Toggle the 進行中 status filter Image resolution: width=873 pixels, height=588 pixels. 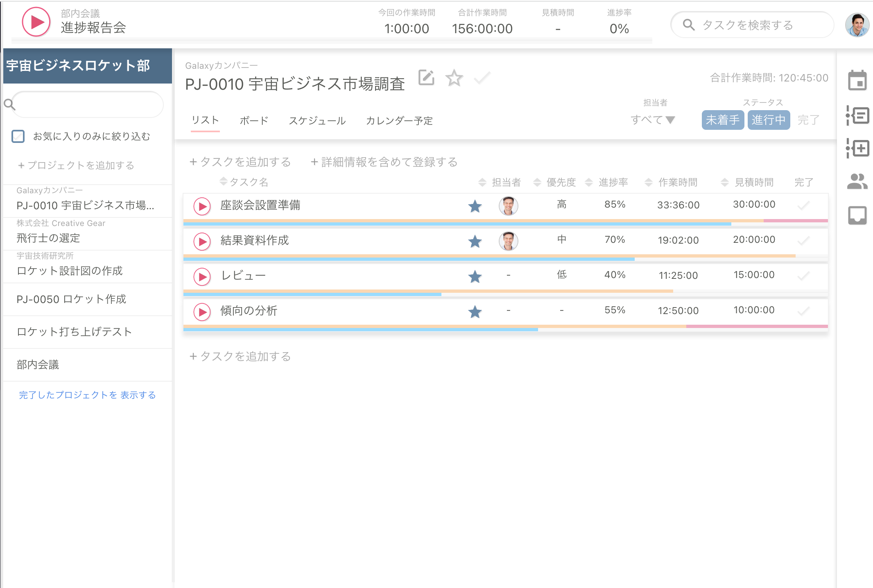769,120
